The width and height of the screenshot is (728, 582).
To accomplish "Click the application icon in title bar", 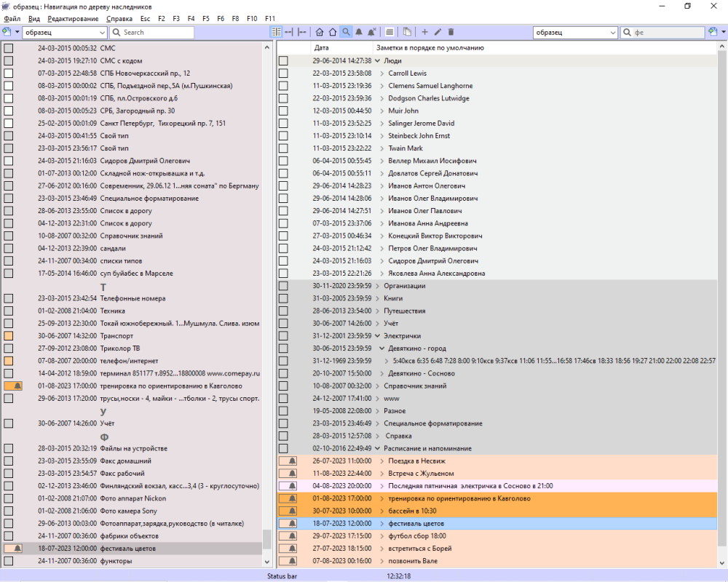I will [6, 7].
